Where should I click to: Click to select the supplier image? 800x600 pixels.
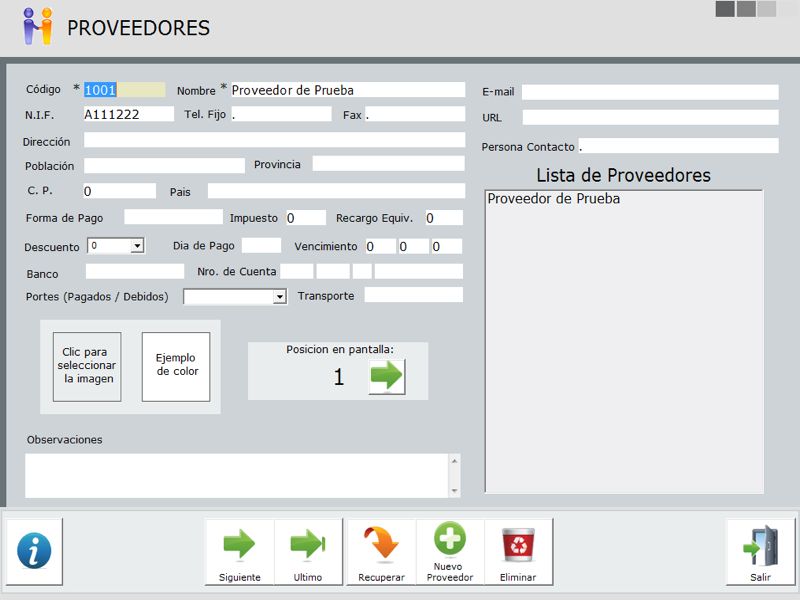click(87, 367)
